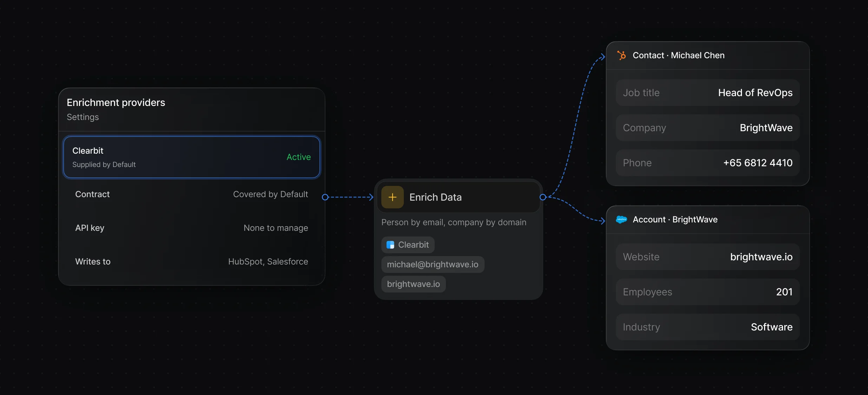Image resolution: width=868 pixels, height=395 pixels.
Task: Click the Phone field '+65 6812 4410'
Action: (708, 163)
